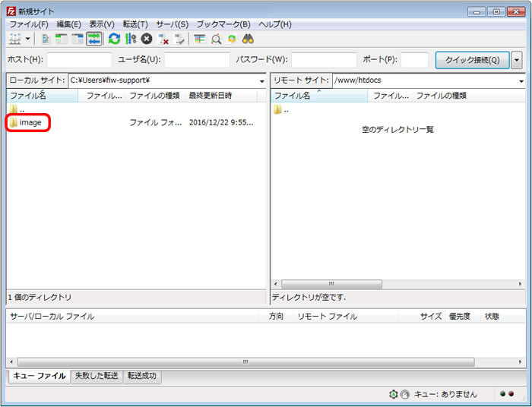Open the Site Manager icon
The image size is (532, 407).
coord(15,39)
